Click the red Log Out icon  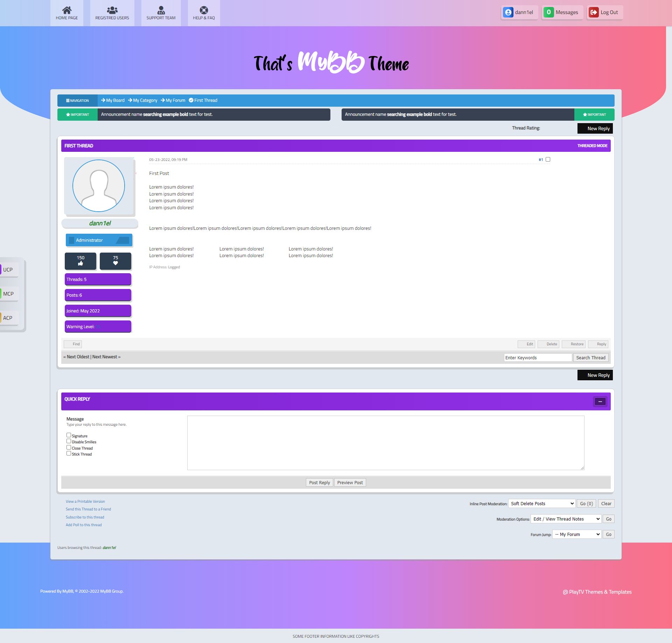pyautogui.click(x=594, y=12)
